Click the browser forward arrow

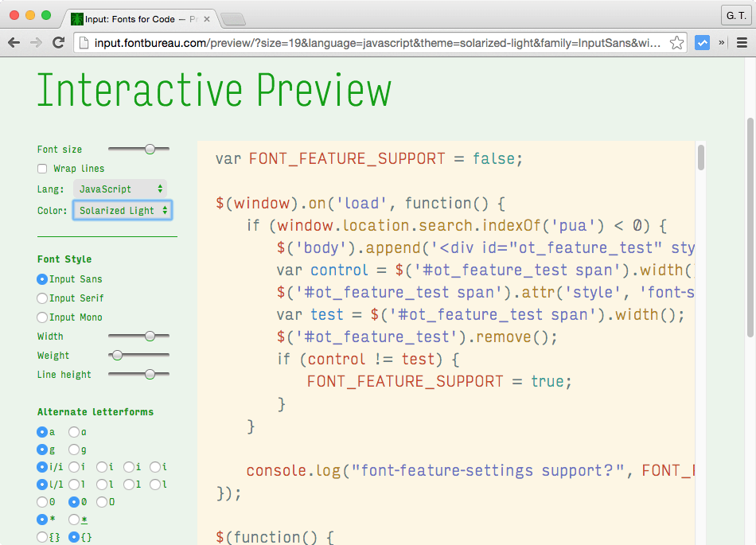pyautogui.click(x=37, y=43)
